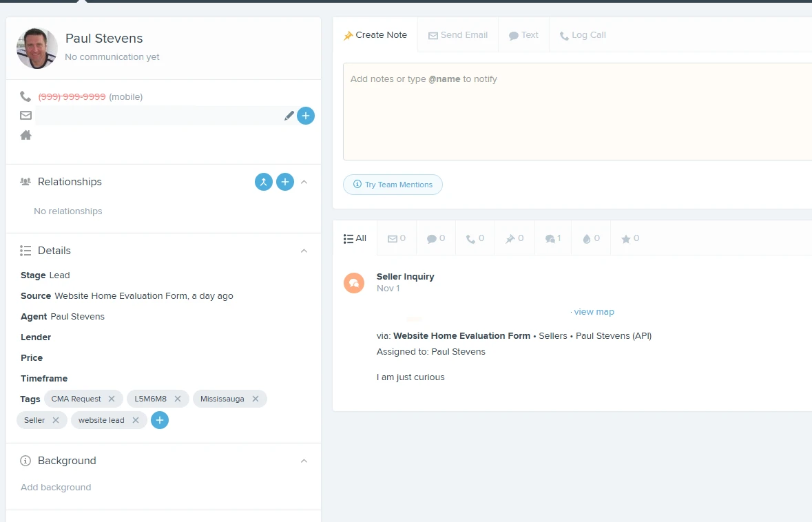
Task: Delete the website lead tag
Action: coord(136,420)
